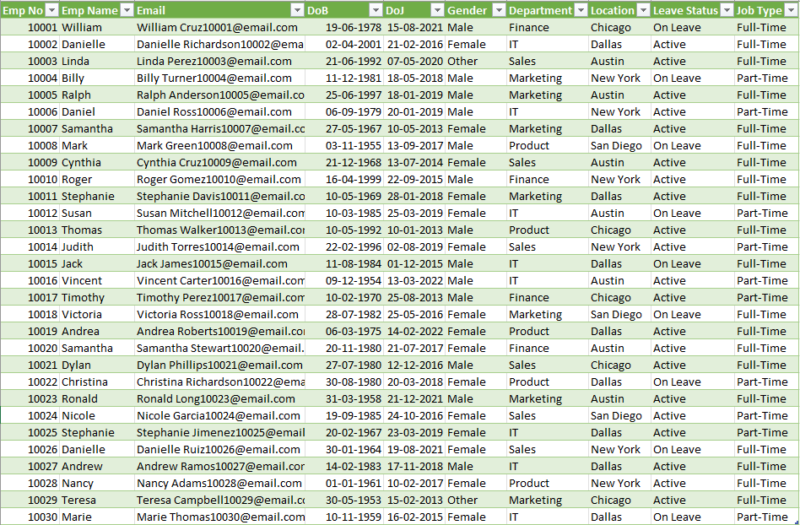Select Teresa's Location cell Chicago
Viewport: 800px width, 525px height.
(x=620, y=499)
